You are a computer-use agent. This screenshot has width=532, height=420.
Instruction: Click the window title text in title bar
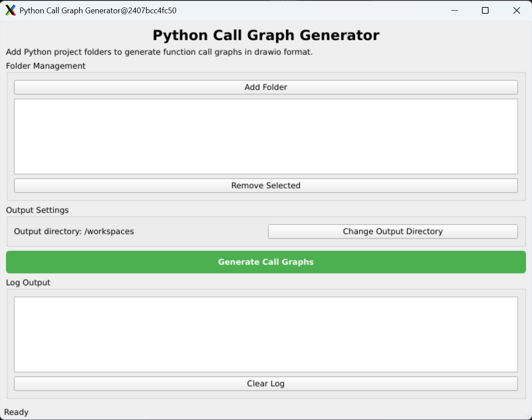(98, 10)
